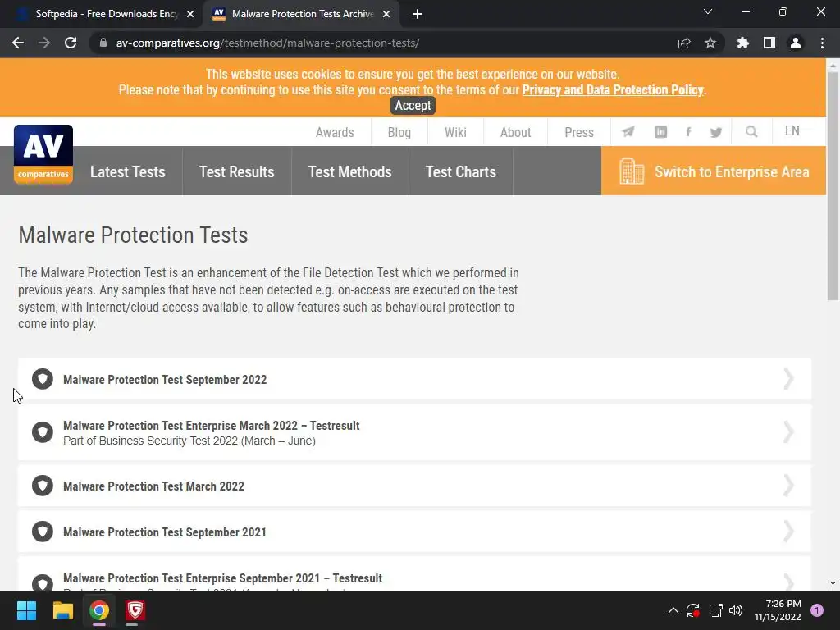The height and width of the screenshot is (630, 840).
Task: Click the browser forward arrow
Action: tap(44, 43)
